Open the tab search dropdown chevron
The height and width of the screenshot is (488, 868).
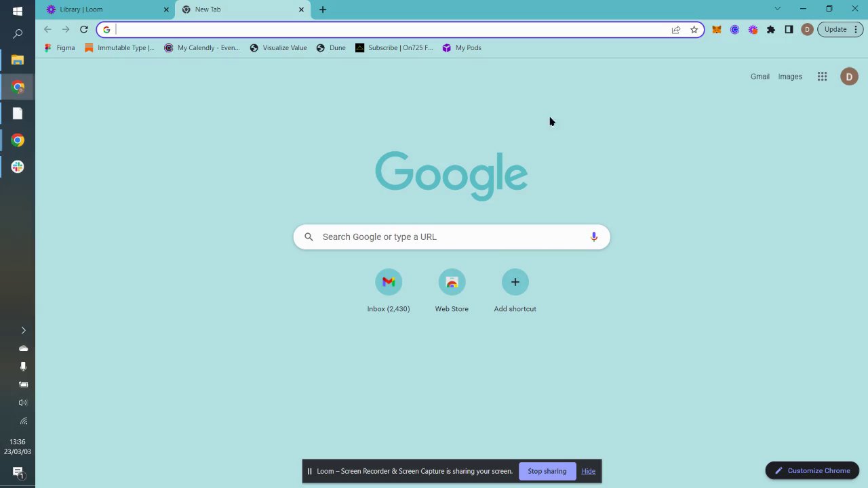[778, 9]
